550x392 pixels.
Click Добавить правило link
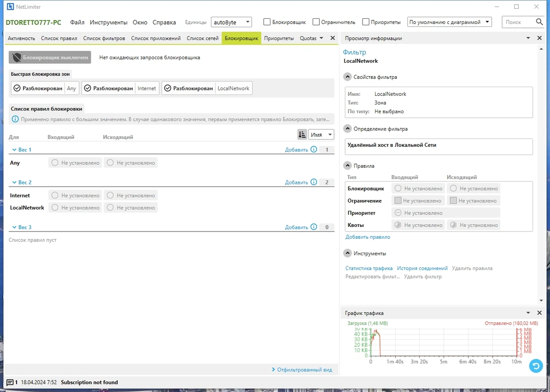coord(368,237)
